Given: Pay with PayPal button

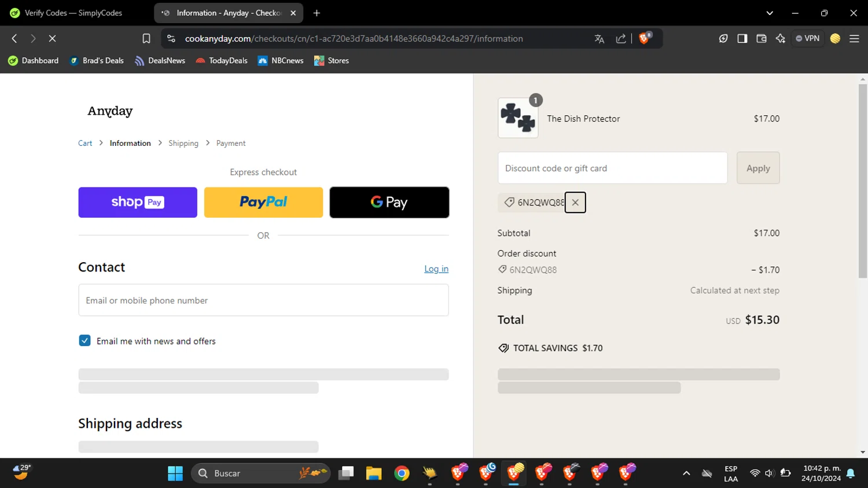Looking at the screenshot, I should 263,203.
